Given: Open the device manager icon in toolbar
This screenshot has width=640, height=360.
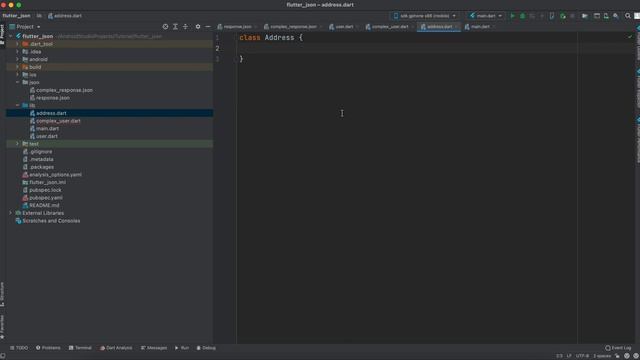Looking at the screenshot, I should pos(606,16).
